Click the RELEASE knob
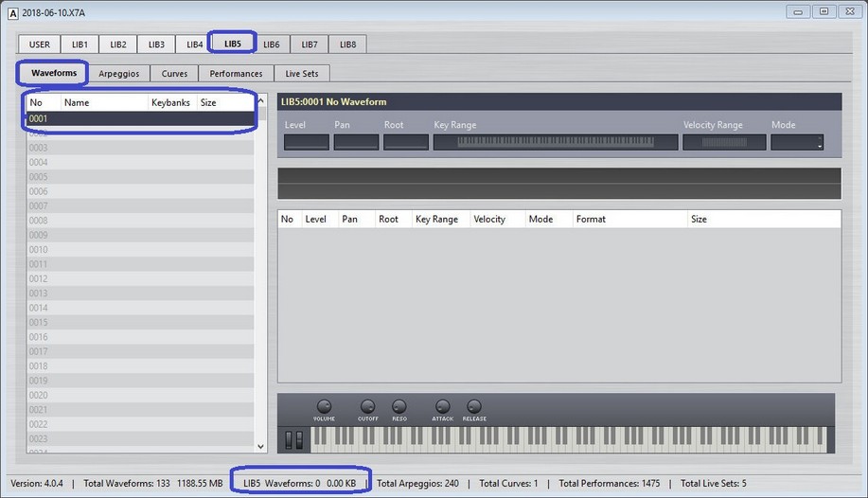 pyautogui.click(x=474, y=406)
